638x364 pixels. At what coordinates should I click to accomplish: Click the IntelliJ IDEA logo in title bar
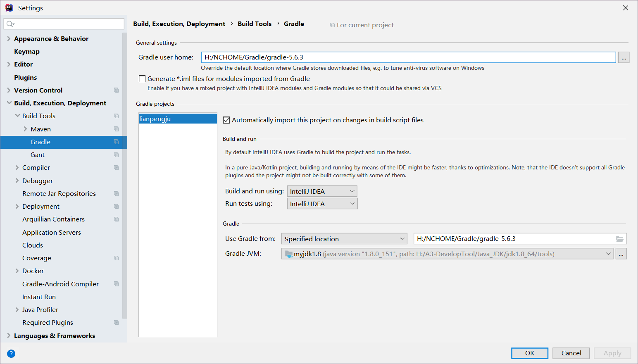point(9,8)
